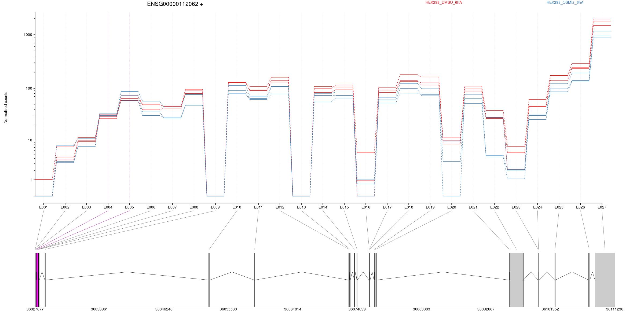Screen dimensions: 644x322
Task: Click the 100 tick on y-axis
Action: point(29,88)
